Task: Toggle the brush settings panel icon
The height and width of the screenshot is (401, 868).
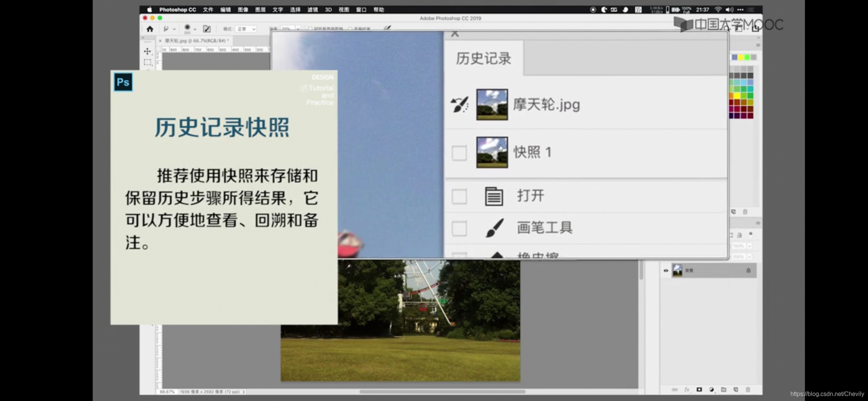Action: 207,29
